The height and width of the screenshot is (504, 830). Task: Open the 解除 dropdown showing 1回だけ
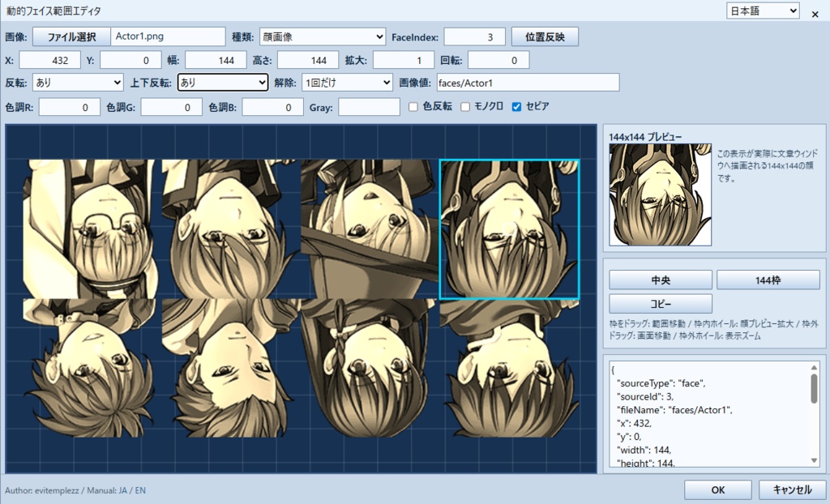point(347,83)
